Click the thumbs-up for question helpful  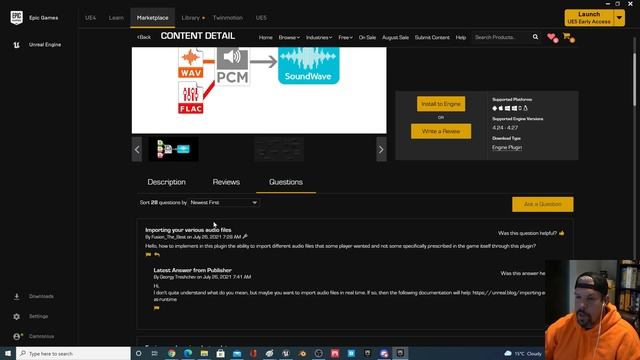point(562,233)
